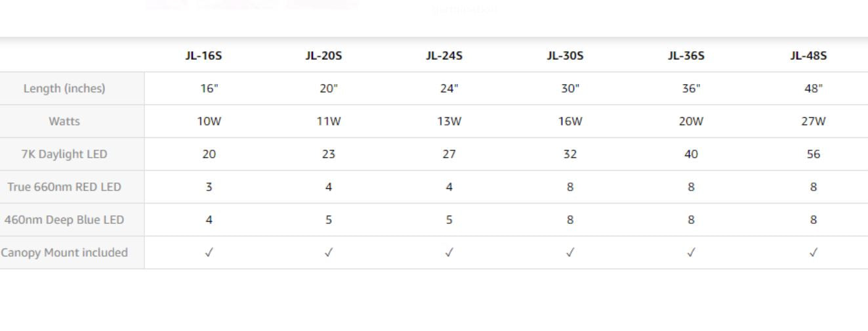This screenshot has height=331, width=868.
Task: Select the checkmark in the JL-36S column
Action: tap(691, 253)
